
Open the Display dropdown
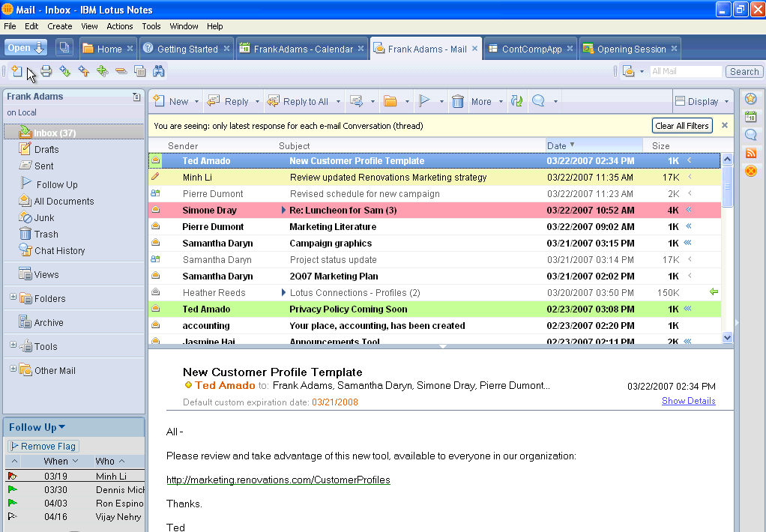tap(702, 101)
